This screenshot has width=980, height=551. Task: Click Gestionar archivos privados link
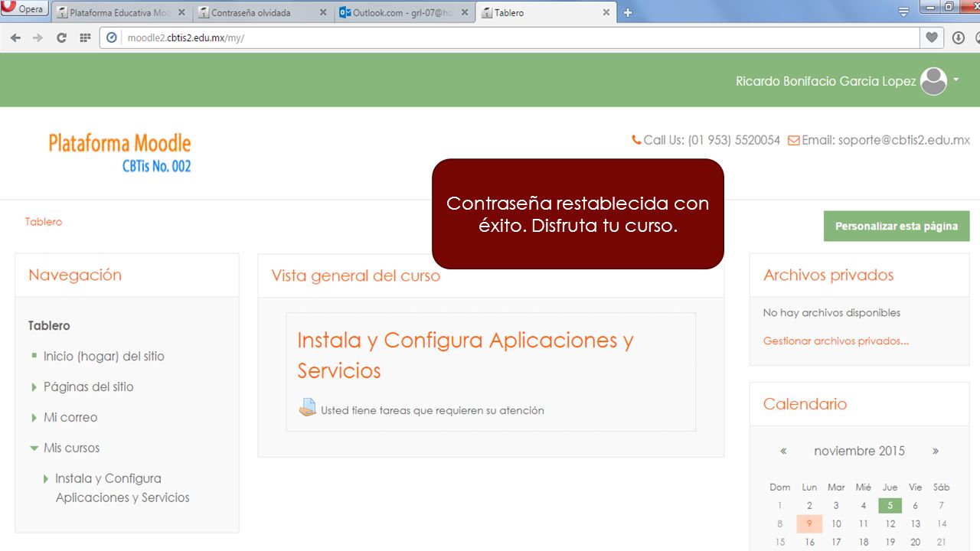click(836, 341)
